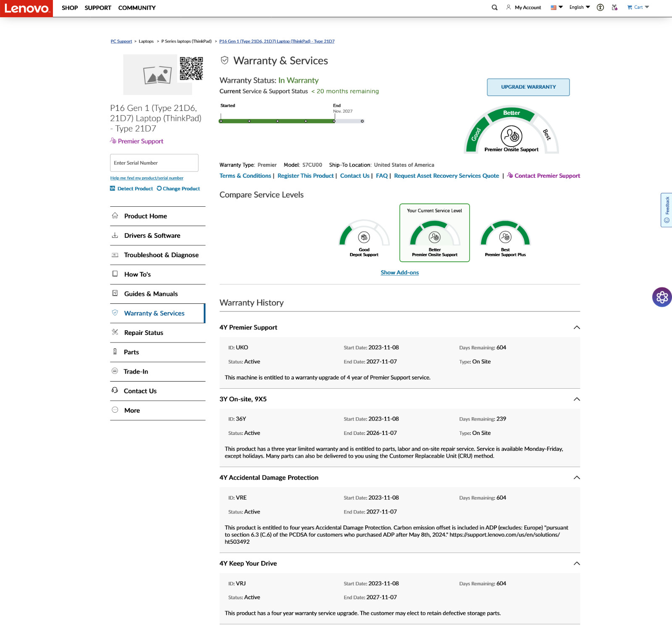Click the warranty timeline start marker
This screenshot has height=632, width=672.
221,121
